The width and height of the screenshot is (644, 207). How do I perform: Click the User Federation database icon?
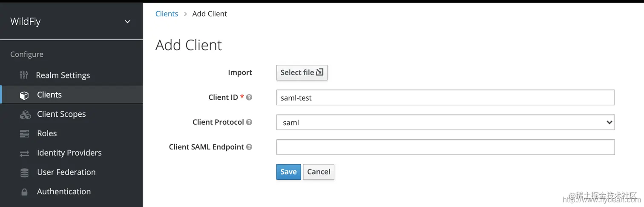[24, 172]
